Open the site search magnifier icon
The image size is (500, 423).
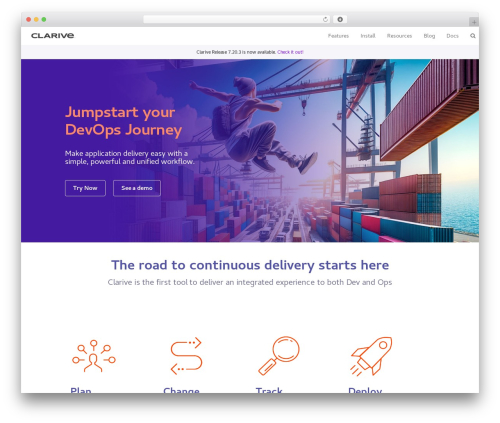pos(473,36)
